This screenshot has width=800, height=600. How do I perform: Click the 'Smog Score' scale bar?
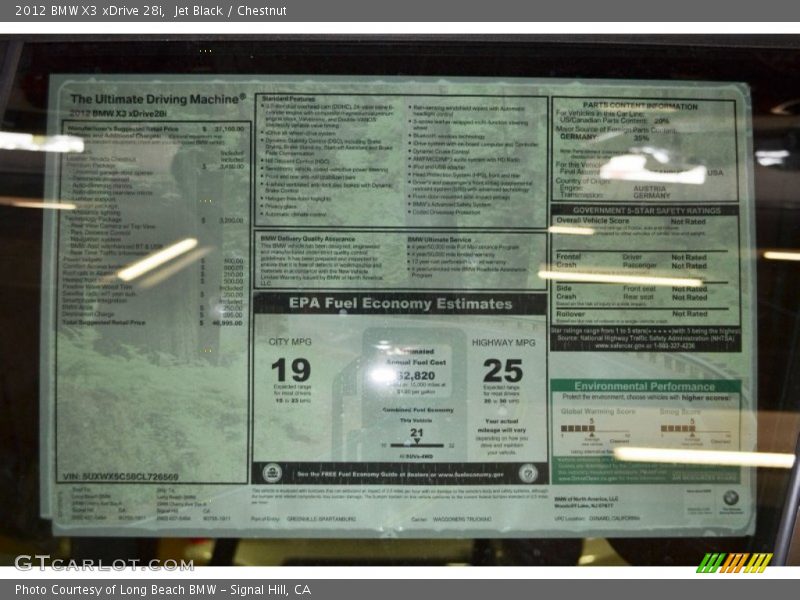[695, 429]
